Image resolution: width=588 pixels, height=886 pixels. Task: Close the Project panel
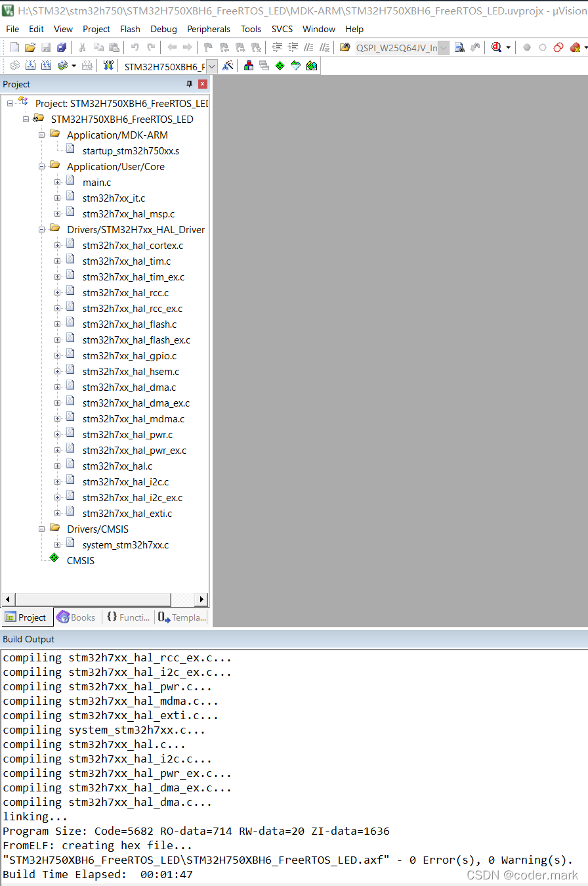pos(203,84)
